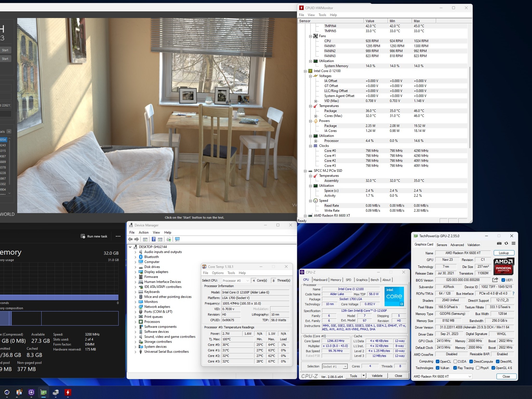Click the BIOS export share icon in GPU-Z
Screen dimensions: 532x399
(495, 280)
